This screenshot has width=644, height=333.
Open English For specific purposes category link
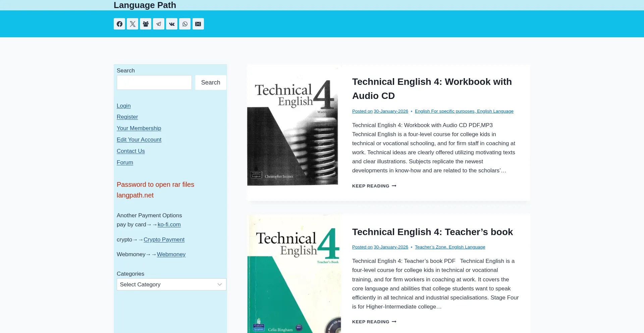[445, 111]
